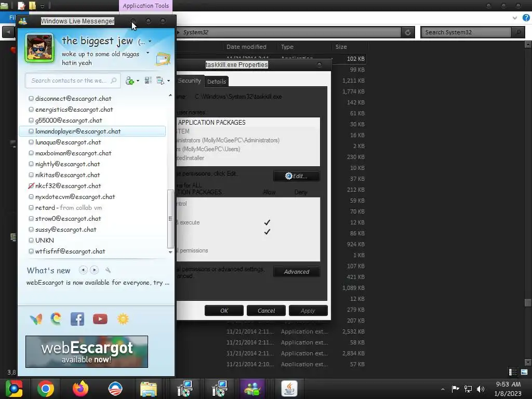Click the Search System32 field
Image resolution: width=532 pixels, height=399 pixels.
pos(466,32)
